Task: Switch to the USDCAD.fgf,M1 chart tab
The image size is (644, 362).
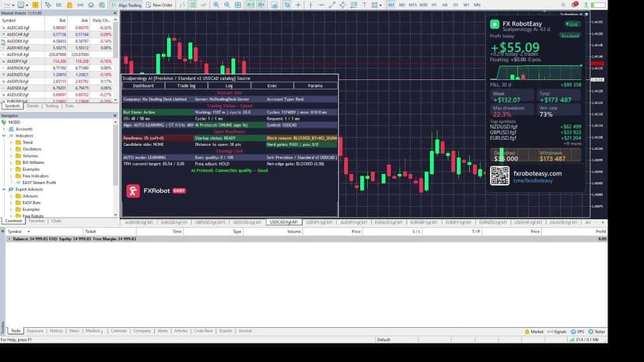Action: click(284, 222)
